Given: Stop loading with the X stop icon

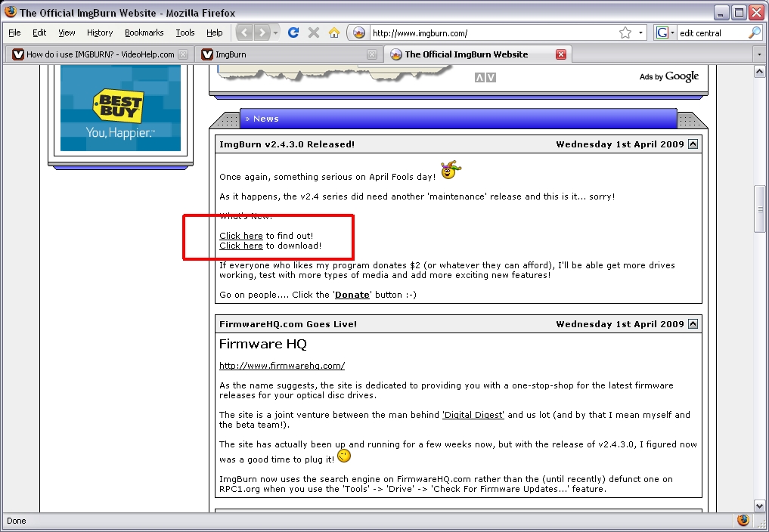Looking at the screenshot, I should point(314,32).
